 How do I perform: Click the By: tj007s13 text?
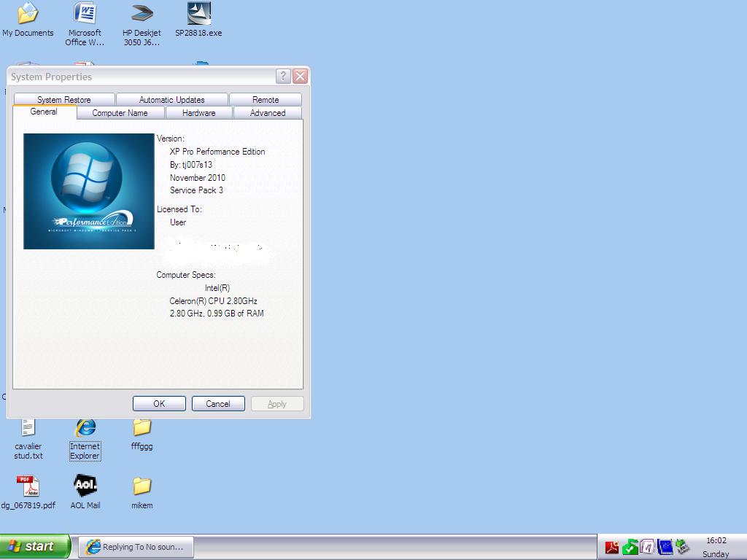pyautogui.click(x=191, y=165)
